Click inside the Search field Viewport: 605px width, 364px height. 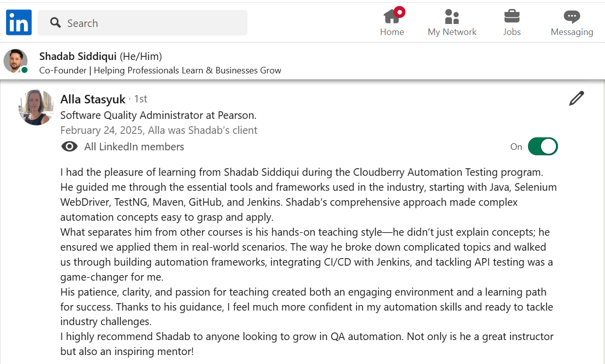point(150,23)
